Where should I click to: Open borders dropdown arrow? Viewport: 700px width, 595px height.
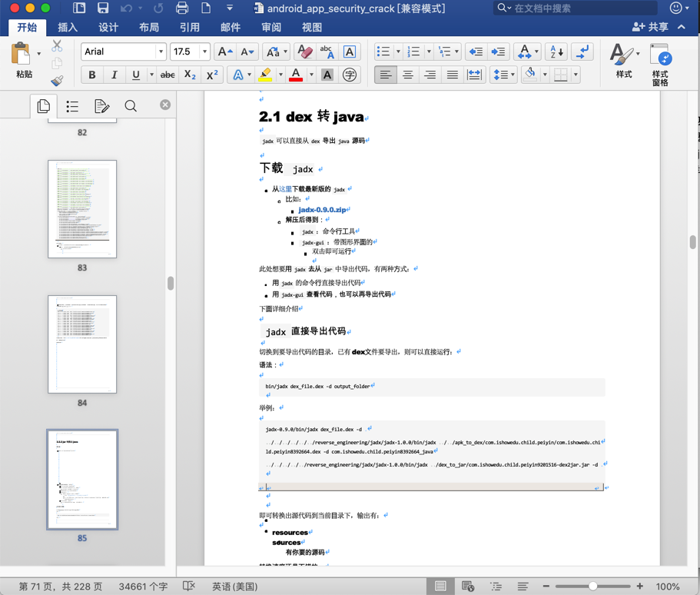[576, 75]
